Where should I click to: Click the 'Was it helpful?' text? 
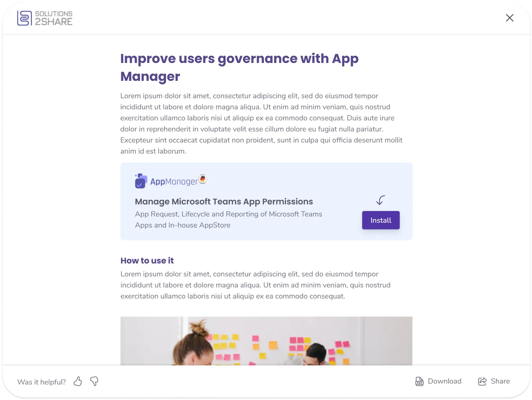pyautogui.click(x=42, y=382)
